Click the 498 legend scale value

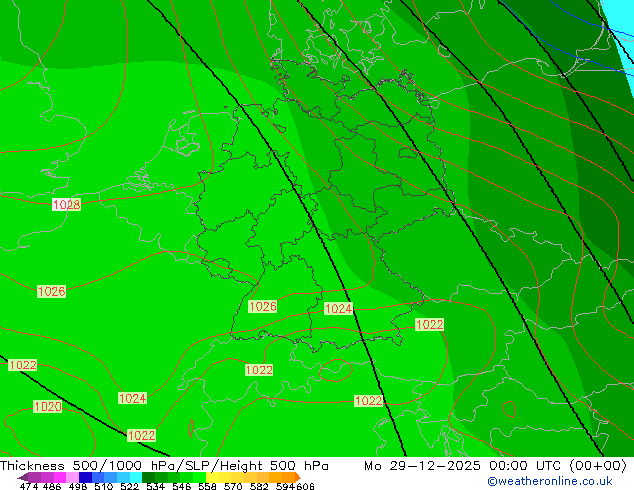coord(78,486)
